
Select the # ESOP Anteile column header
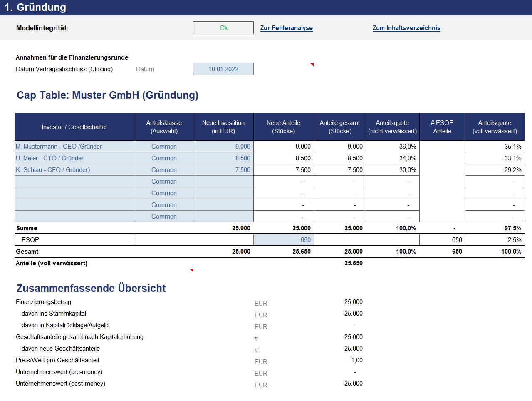[442, 127]
